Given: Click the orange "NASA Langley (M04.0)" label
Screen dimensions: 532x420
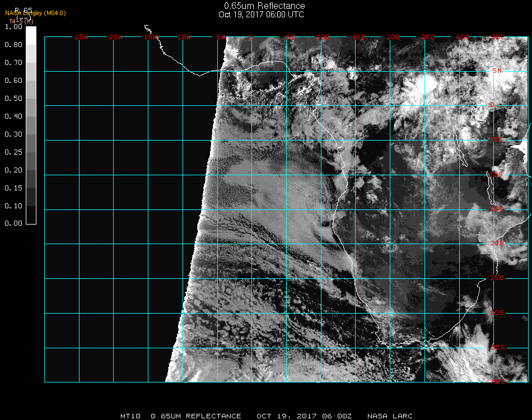Looking at the screenshot, I should pos(35,13).
